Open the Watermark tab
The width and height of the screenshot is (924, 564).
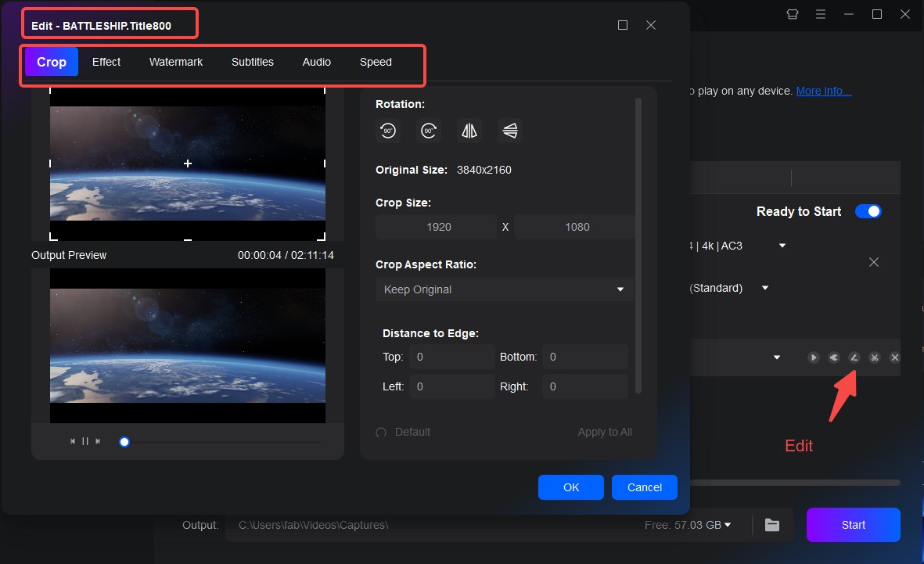click(x=175, y=62)
